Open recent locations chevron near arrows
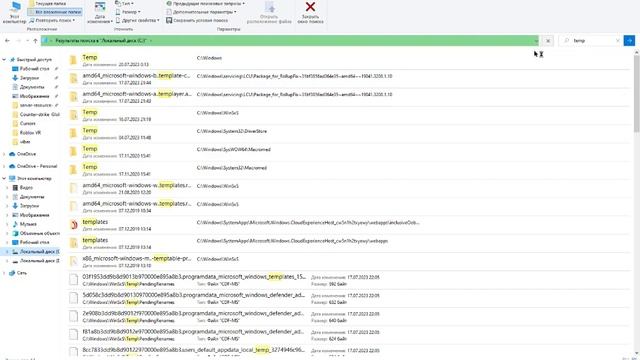640x360 pixels. point(27,40)
